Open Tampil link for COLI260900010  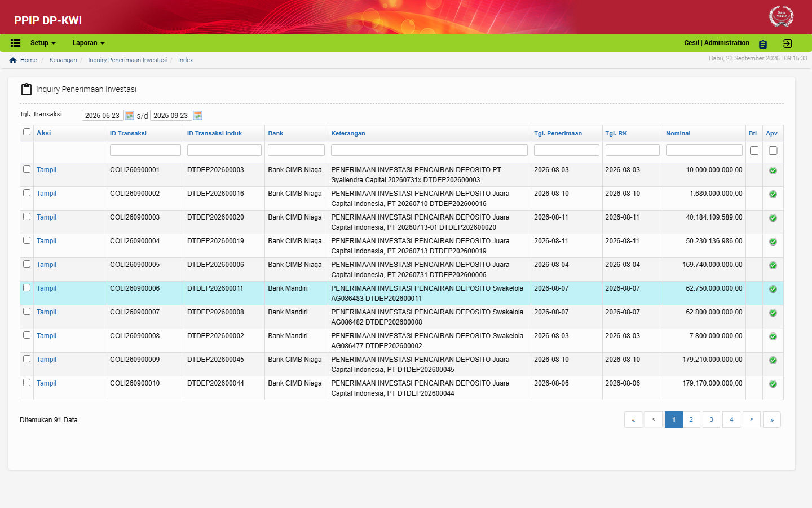tap(46, 383)
